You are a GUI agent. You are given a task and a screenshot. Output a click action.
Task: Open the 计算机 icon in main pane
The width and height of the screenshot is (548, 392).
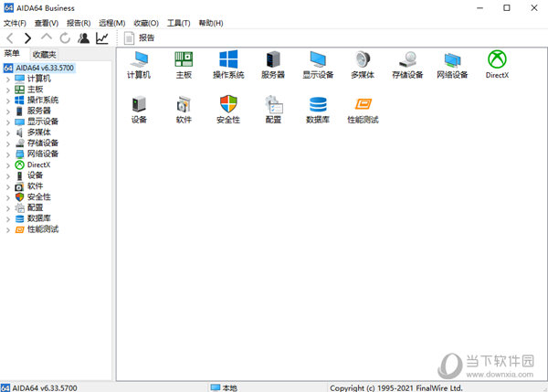139,59
